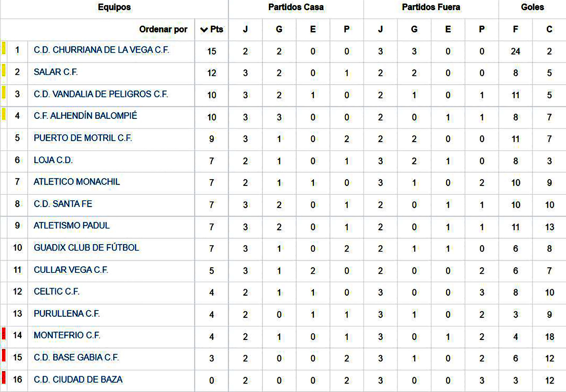Click red marker beside Montefrio row
The height and width of the screenshot is (392, 566).
click(x=4, y=334)
